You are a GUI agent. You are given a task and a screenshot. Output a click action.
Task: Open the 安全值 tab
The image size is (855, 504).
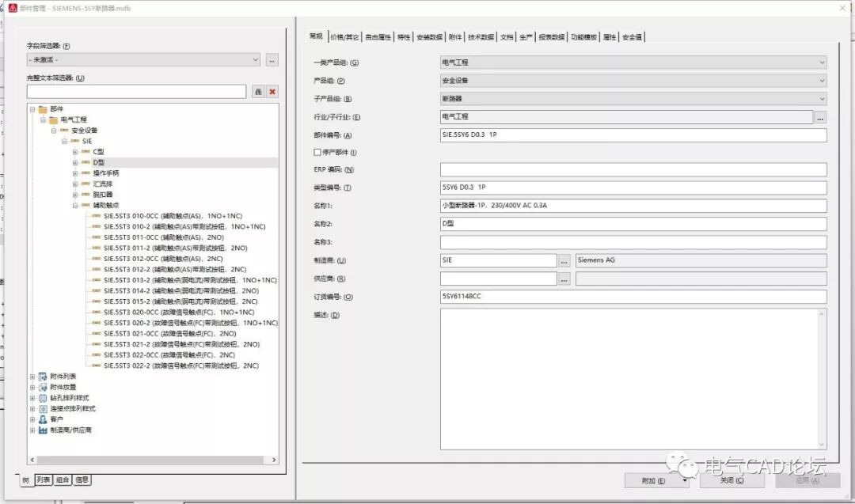click(632, 37)
